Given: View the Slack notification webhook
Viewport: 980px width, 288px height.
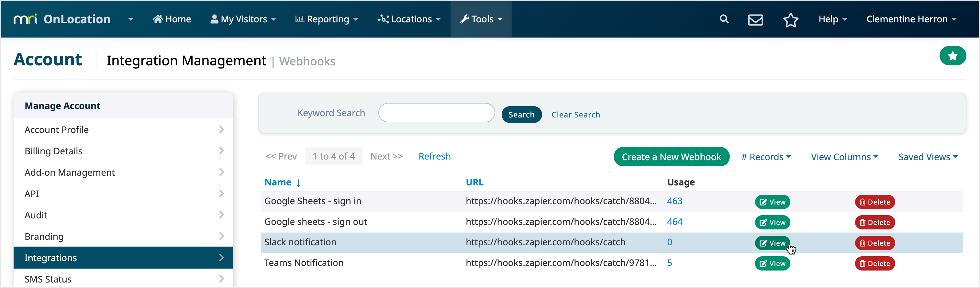Looking at the screenshot, I should coord(772,243).
